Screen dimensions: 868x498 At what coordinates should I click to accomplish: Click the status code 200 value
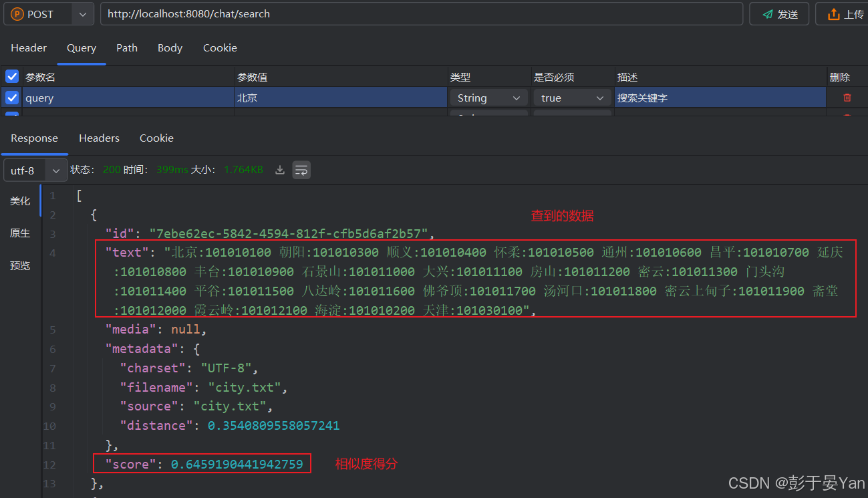coord(112,170)
